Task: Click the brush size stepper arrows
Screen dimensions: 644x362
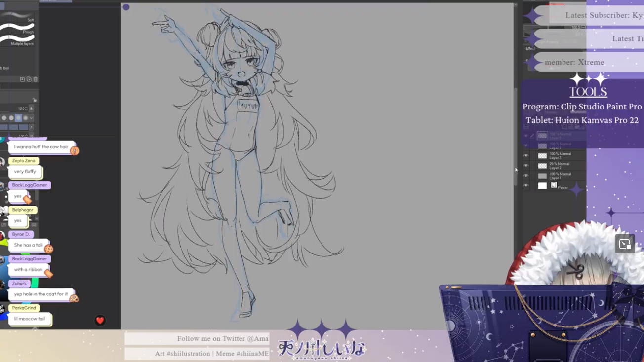Action: 26,109
